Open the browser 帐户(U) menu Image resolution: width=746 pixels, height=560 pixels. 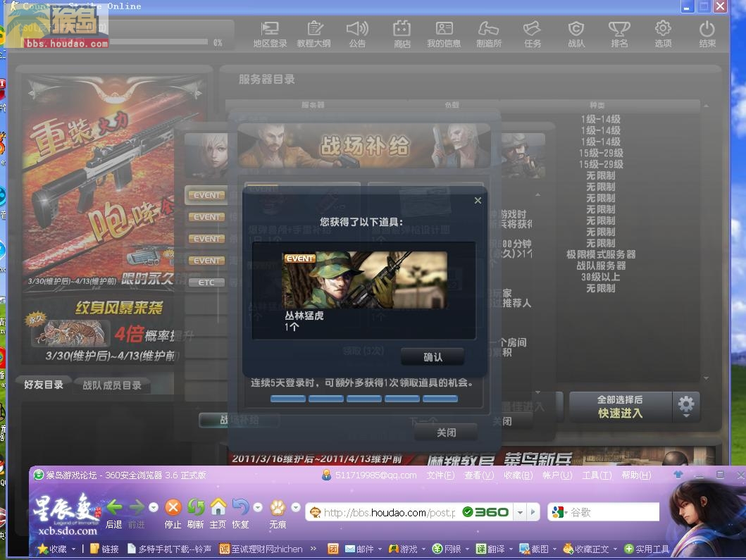click(x=558, y=475)
